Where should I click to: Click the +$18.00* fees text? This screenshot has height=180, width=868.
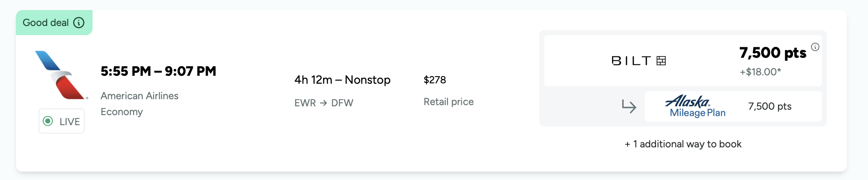coord(760,72)
